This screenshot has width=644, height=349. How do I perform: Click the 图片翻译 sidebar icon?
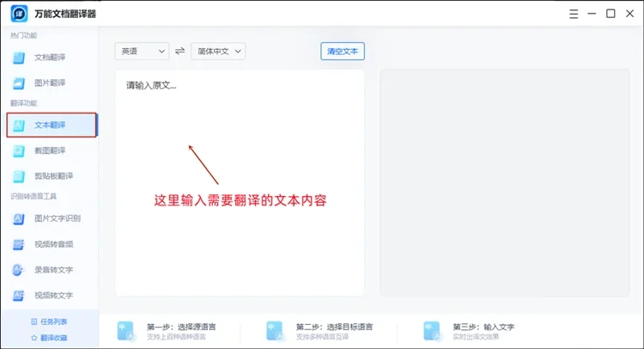coord(19,83)
